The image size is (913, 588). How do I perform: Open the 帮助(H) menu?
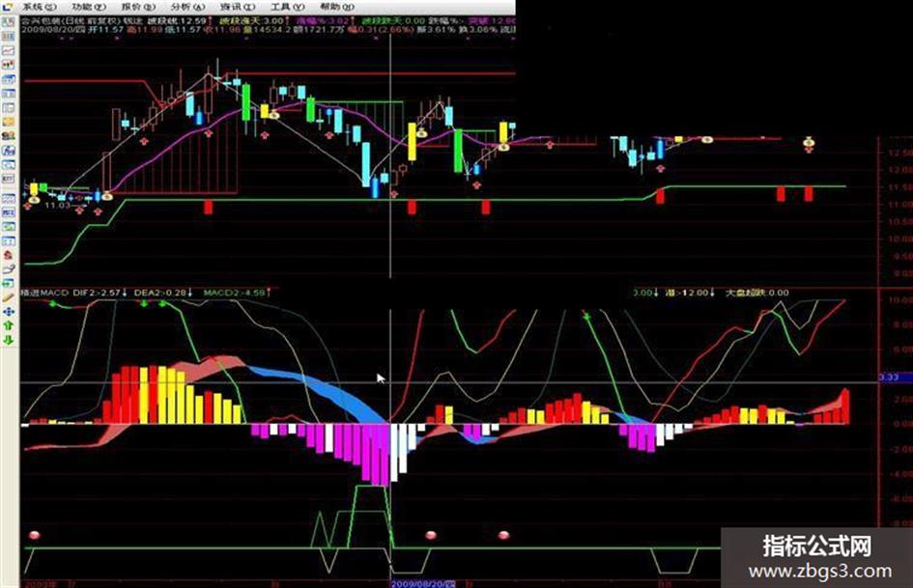click(x=337, y=7)
